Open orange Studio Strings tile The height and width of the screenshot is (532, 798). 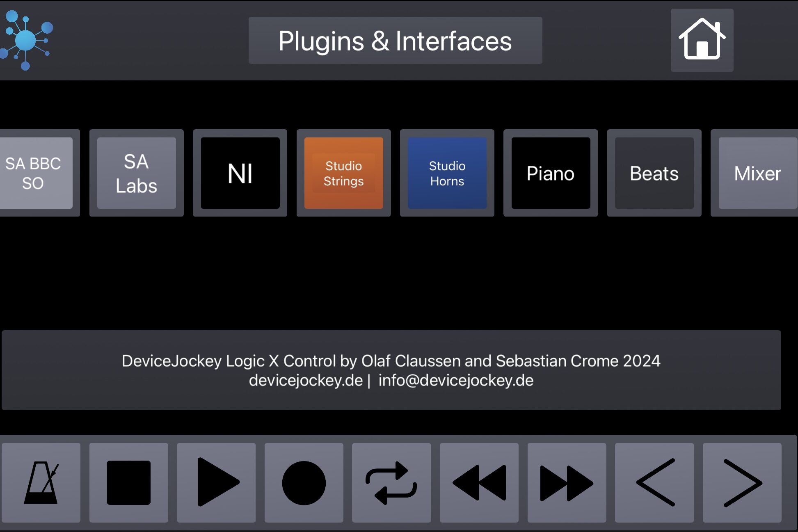coord(343,173)
